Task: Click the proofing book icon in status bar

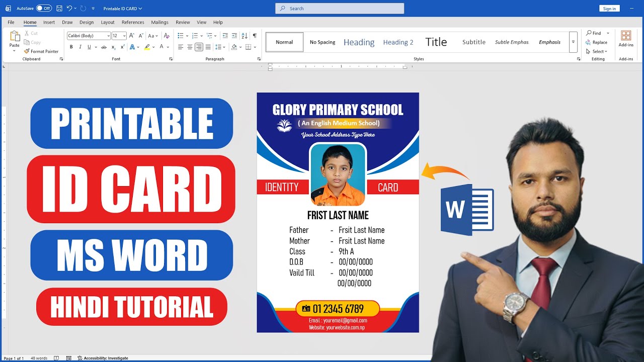Action: (56, 358)
